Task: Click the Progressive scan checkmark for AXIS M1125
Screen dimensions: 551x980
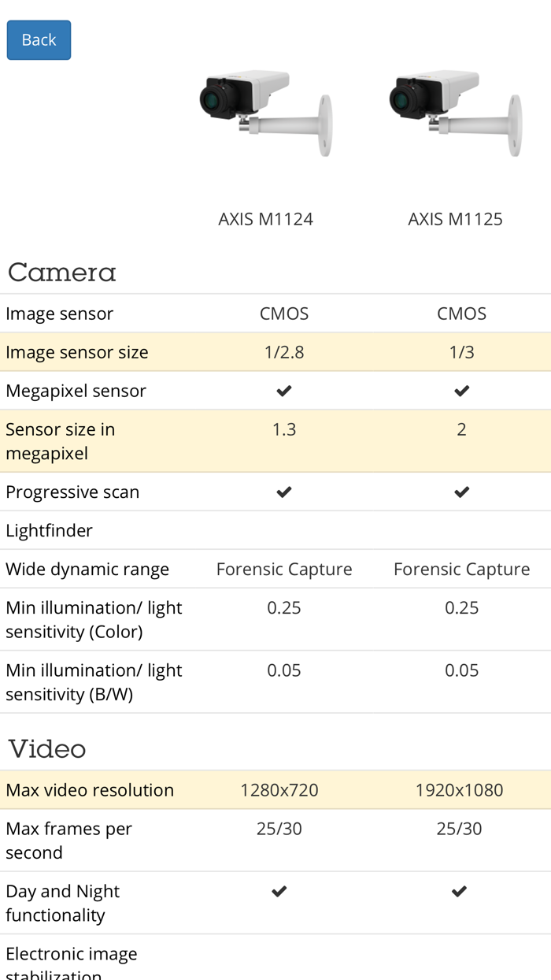Action: pos(462,492)
